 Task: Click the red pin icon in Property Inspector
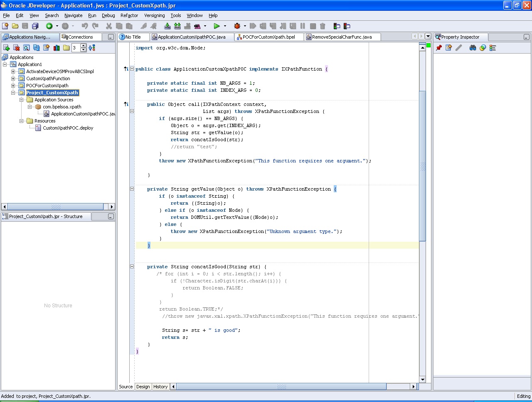[x=438, y=48]
